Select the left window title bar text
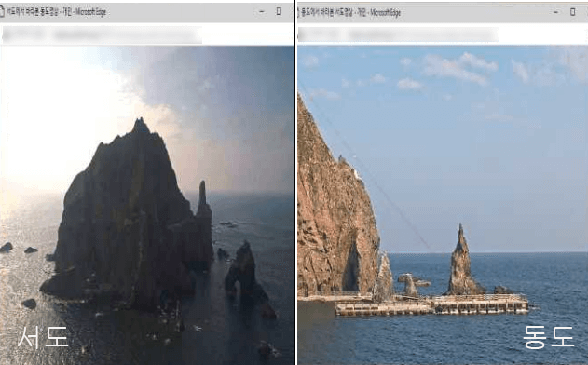The image size is (588, 365). point(57,12)
